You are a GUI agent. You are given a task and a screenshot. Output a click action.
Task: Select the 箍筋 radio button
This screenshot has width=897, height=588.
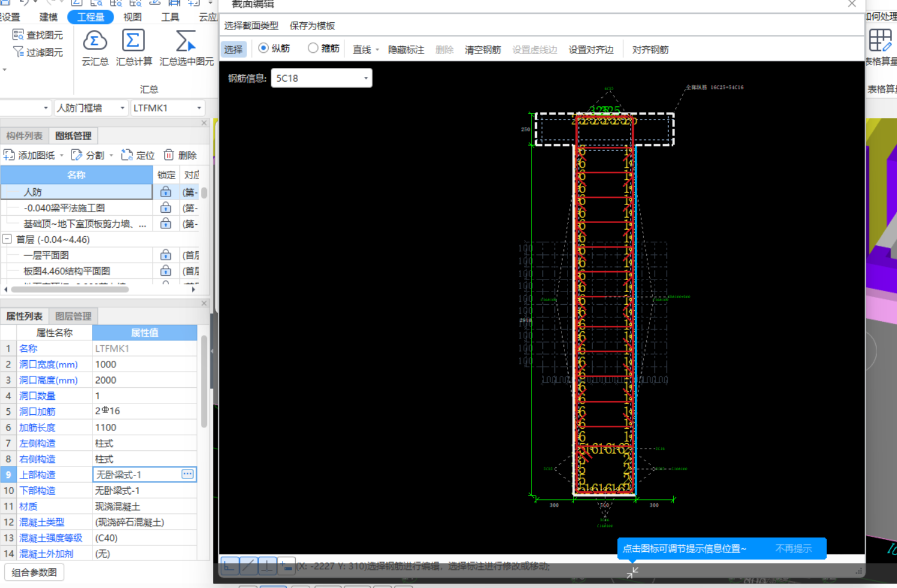(x=313, y=48)
